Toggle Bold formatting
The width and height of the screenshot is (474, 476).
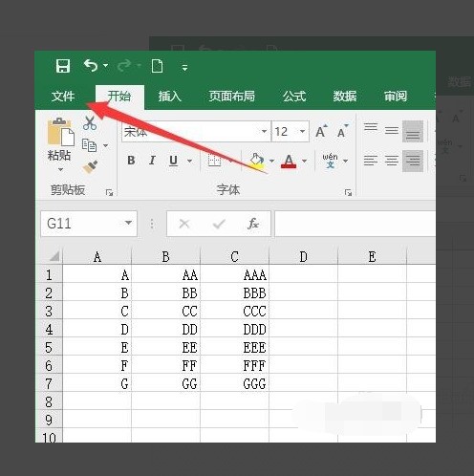point(131,161)
